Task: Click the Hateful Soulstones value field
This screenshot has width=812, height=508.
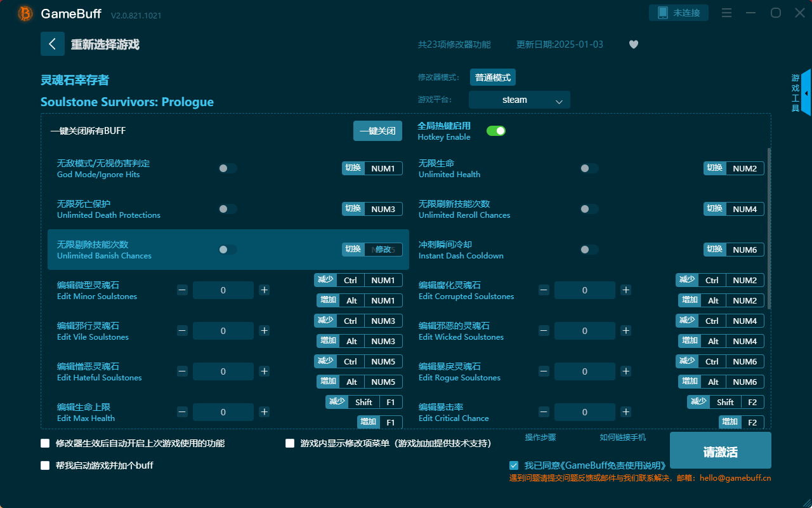Action: [223, 371]
